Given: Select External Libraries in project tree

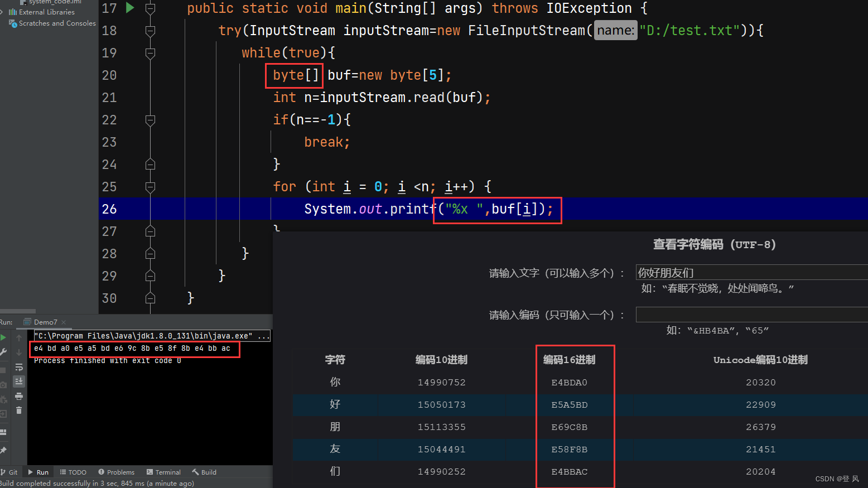Looking at the screenshot, I should pyautogui.click(x=46, y=12).
